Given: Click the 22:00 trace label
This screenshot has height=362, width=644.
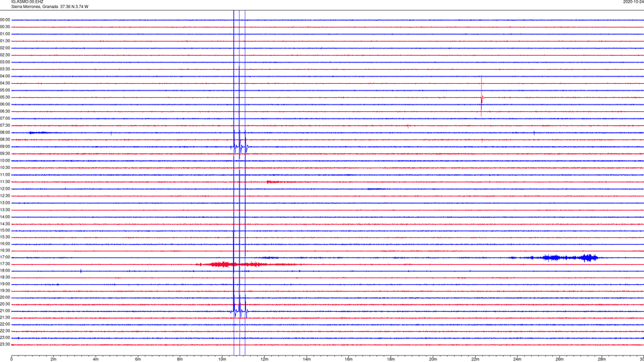Looking at the screenshot, I should coord(5,324).
